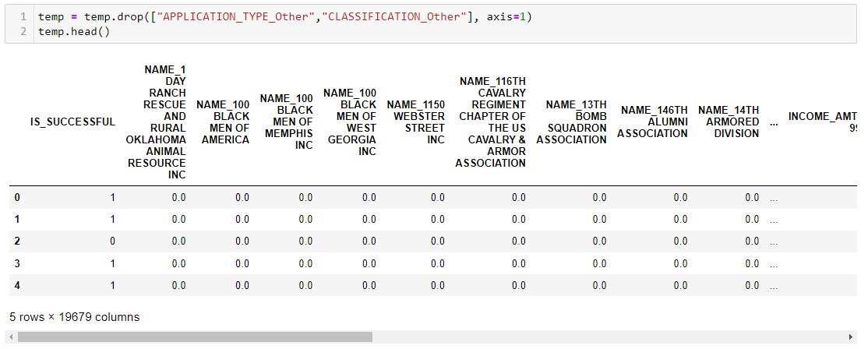The image size is (868, 349).
Task: Click the NAME_14TH ARMORED DIVISION header
Action: (728, 122)
